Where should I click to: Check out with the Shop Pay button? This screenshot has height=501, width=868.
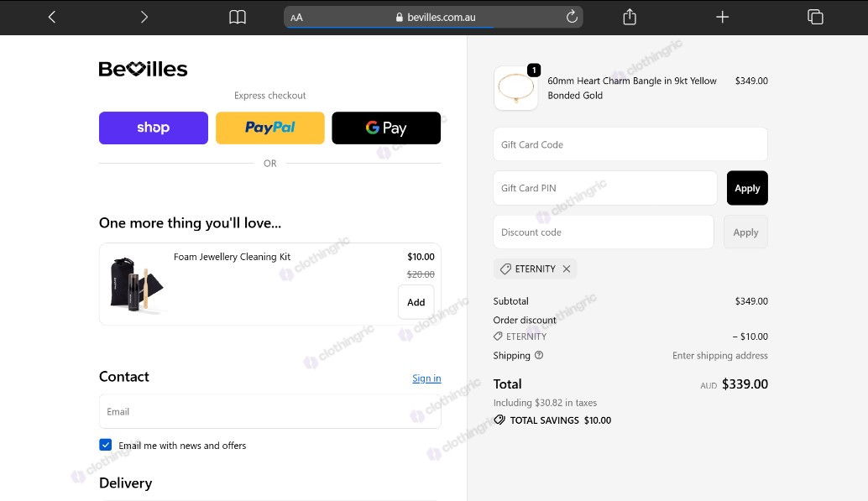(154, 128)
